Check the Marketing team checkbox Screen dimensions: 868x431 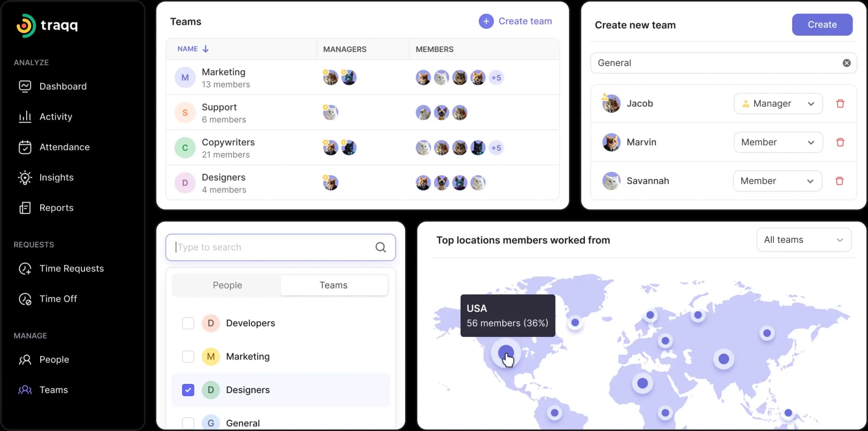coord(188,356)
